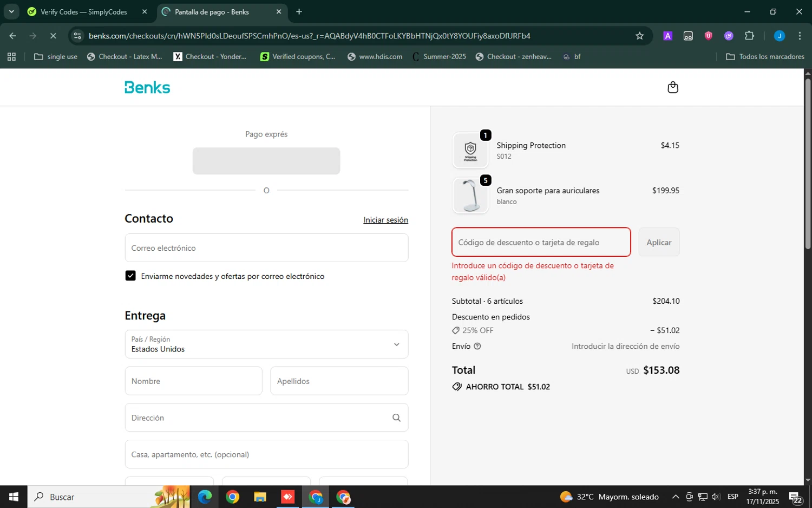Open the shopping bag cart icon
Image resolution: width=812 pixels, height=508 pixels.
pyautogui.click(x=673, y=87)
